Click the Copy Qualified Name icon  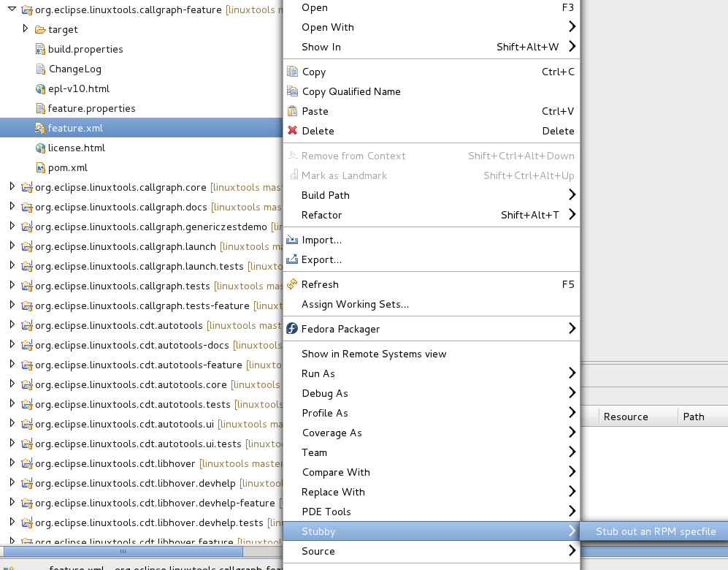point(292,91)
